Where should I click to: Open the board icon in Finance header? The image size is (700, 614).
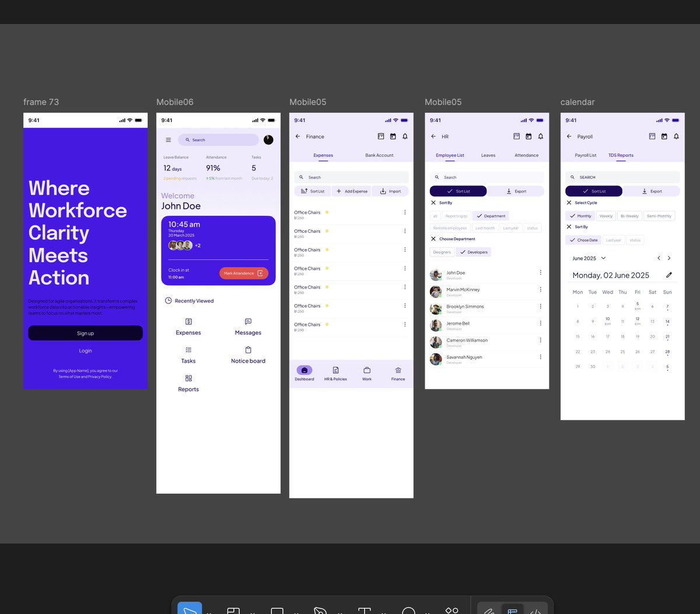(x=381, y=136)
